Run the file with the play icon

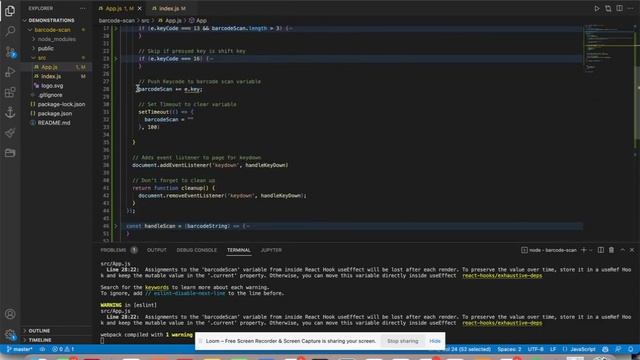click(x=597, y=8)
